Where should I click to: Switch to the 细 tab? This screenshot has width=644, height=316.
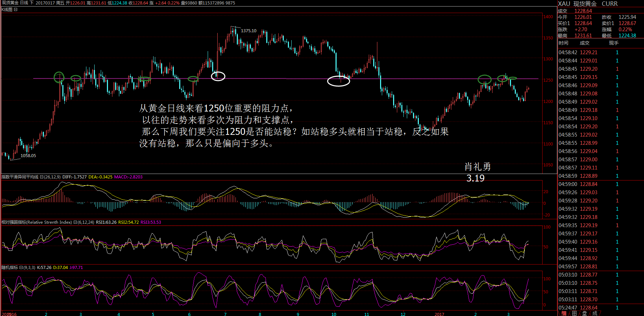point(564,313)
